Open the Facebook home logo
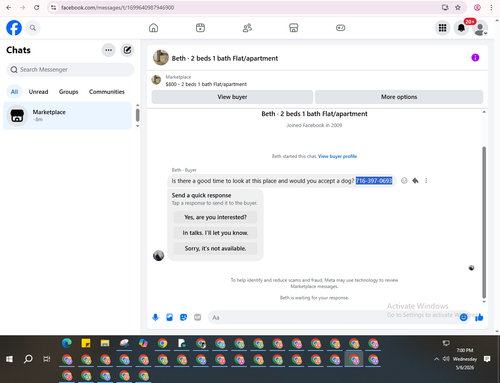 point(14,28)
